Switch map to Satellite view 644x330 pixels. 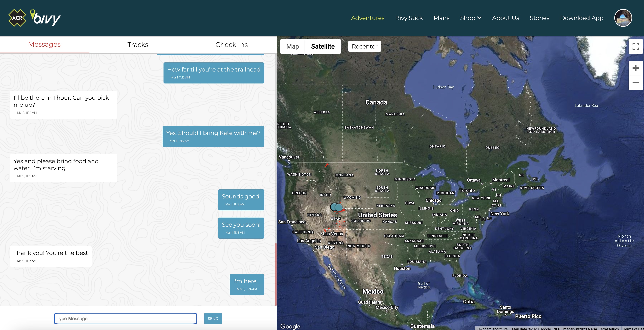point(323,46)
